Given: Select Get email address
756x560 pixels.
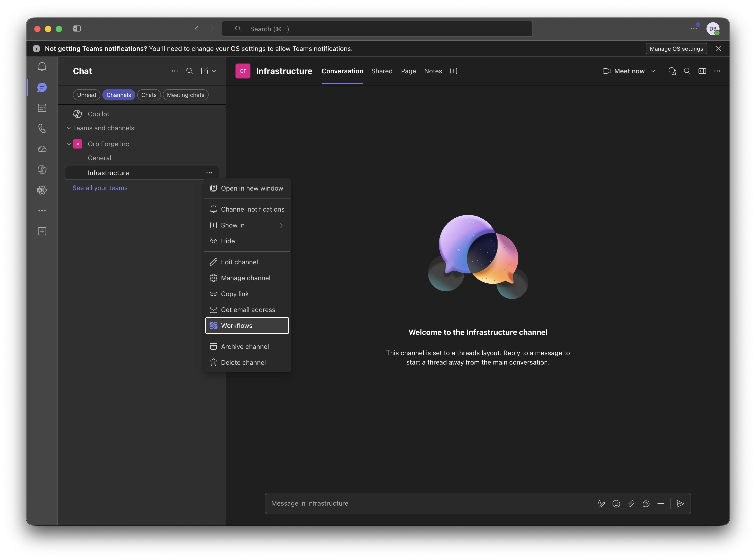Looking at the screenshot, I should [x=247, y=310].
